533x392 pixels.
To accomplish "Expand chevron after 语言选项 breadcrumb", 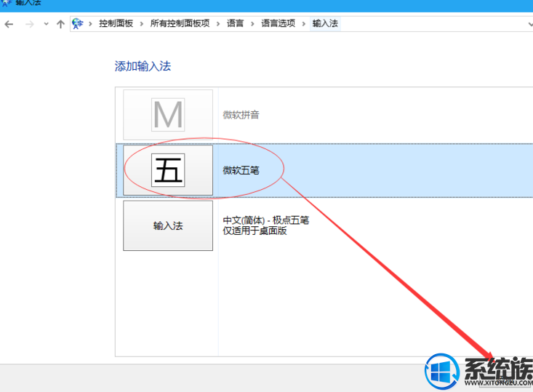I will coord(303,24).
